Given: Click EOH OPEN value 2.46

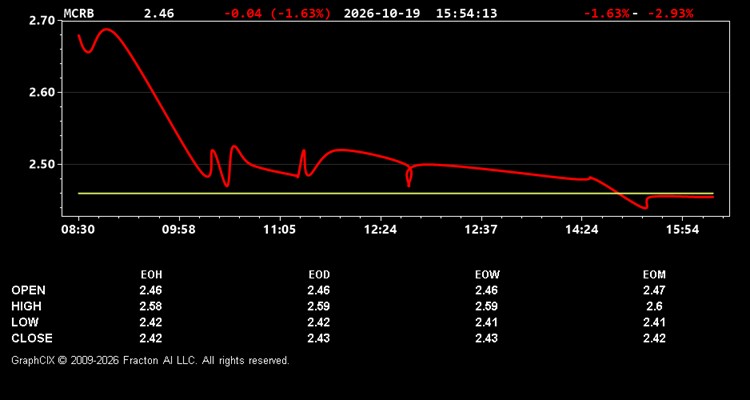Looking at the screenshot, I should pos(151,290).
